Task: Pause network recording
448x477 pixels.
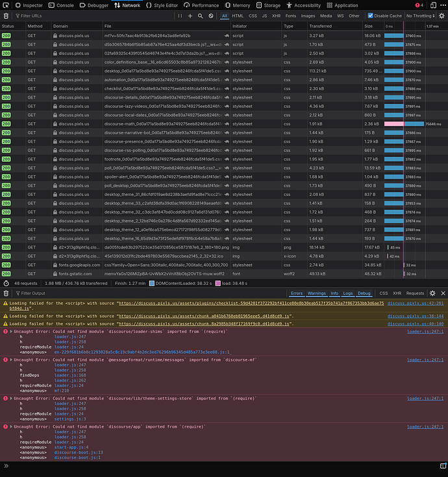Action: pyautogui.click(x=180, y=16)
